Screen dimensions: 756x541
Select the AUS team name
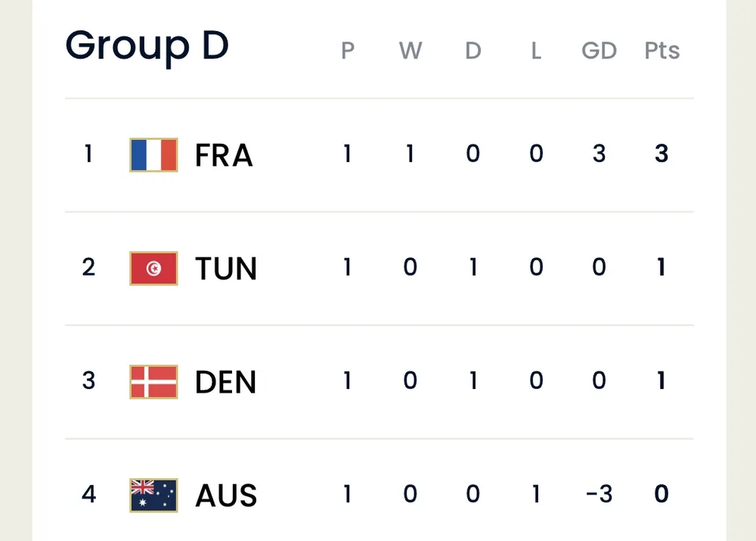[x=226, y=496]
